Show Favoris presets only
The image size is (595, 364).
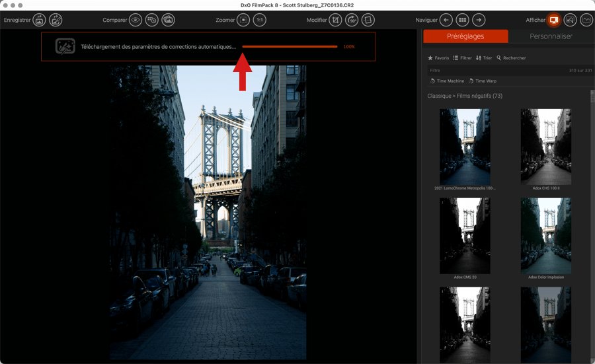tap(438, 58)
